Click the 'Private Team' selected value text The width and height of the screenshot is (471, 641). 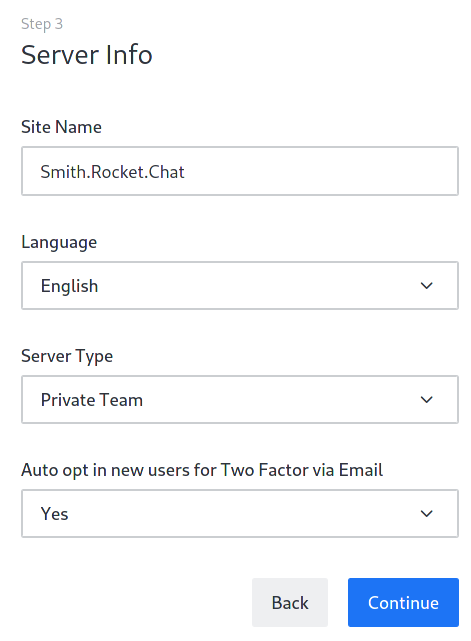[92, 400]
